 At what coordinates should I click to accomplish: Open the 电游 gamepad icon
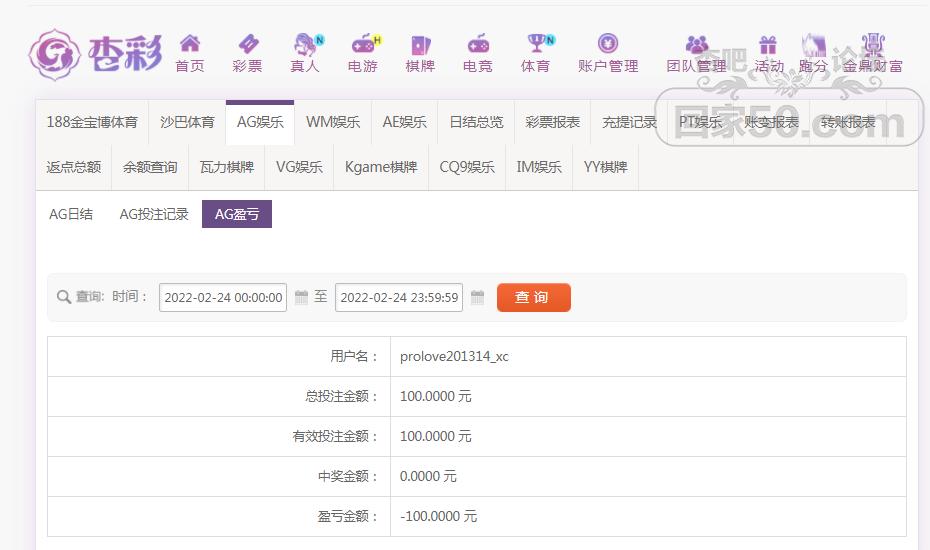(x=364, y=43)
